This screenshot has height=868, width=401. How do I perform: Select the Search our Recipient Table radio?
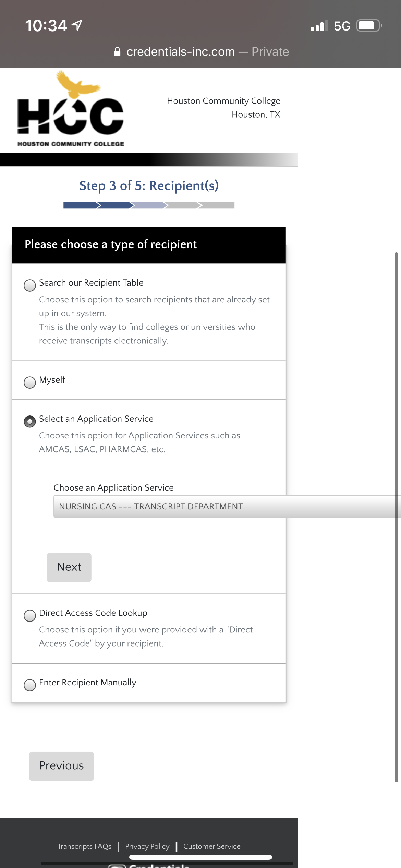(30, 285)
